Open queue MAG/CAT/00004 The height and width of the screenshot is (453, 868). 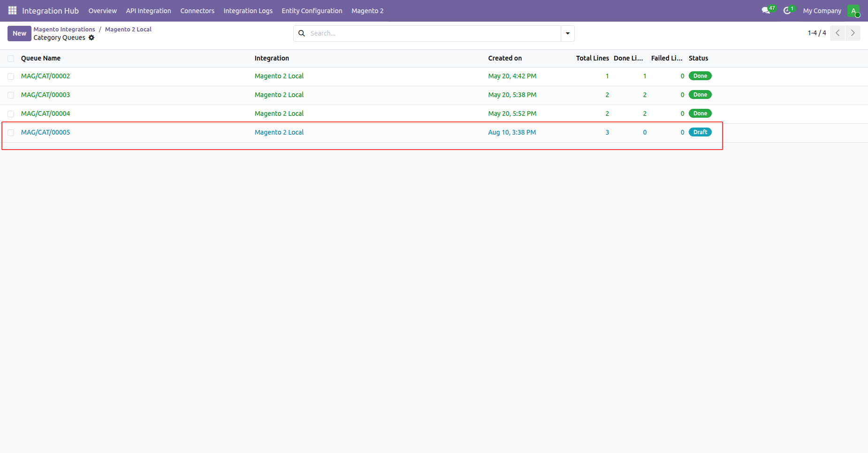click(x=46, y=113)
